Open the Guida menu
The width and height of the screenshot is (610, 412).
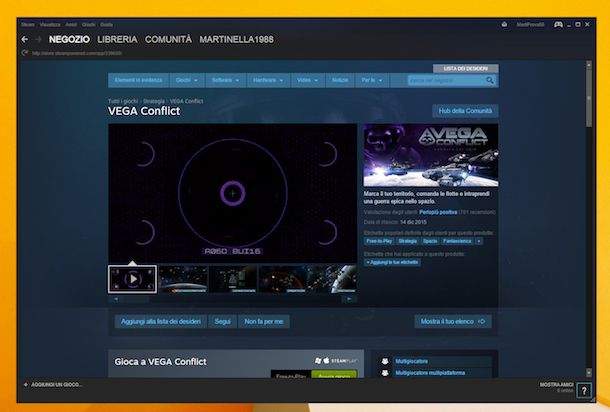coord(106,25)
